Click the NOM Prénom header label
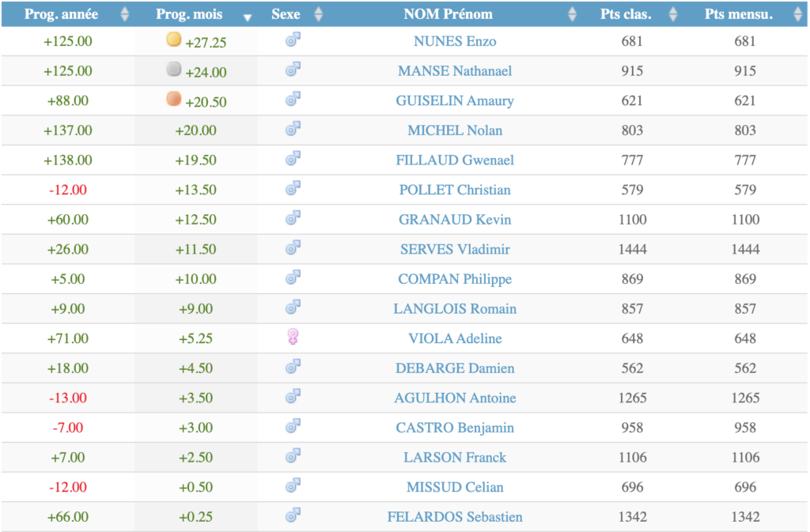The width and height of the screenshot is (810, 532). coord(448,14)
